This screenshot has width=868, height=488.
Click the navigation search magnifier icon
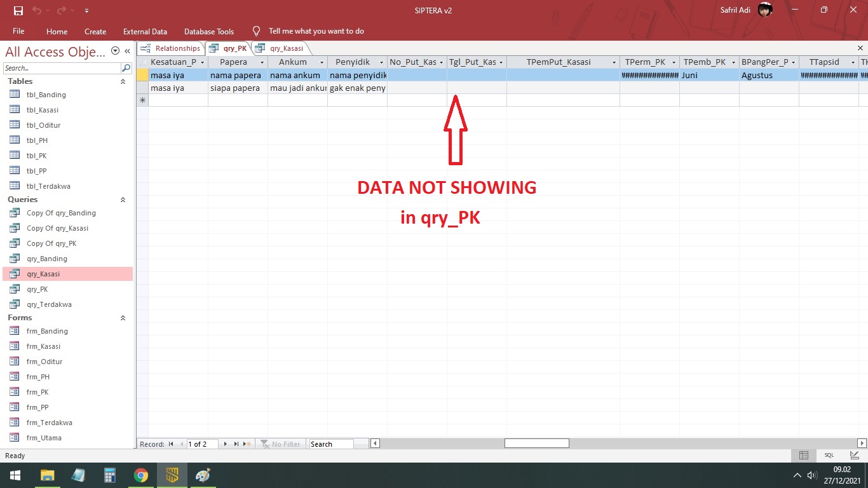pos(126,68)
